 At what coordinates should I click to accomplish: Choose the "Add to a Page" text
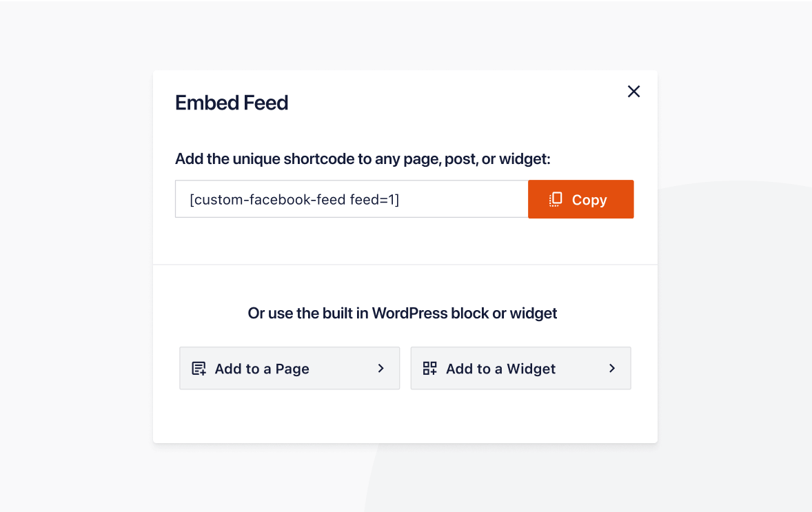[262, 369]
